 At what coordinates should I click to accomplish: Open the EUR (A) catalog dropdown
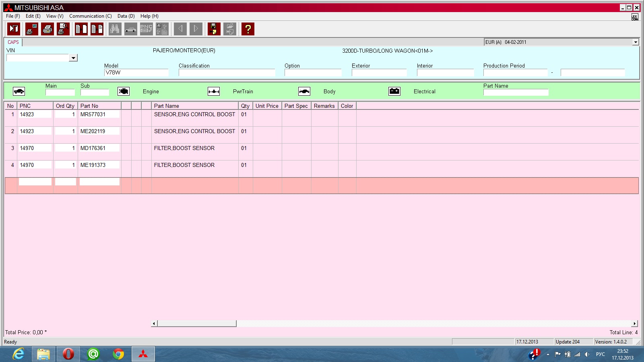coord(636,42)
